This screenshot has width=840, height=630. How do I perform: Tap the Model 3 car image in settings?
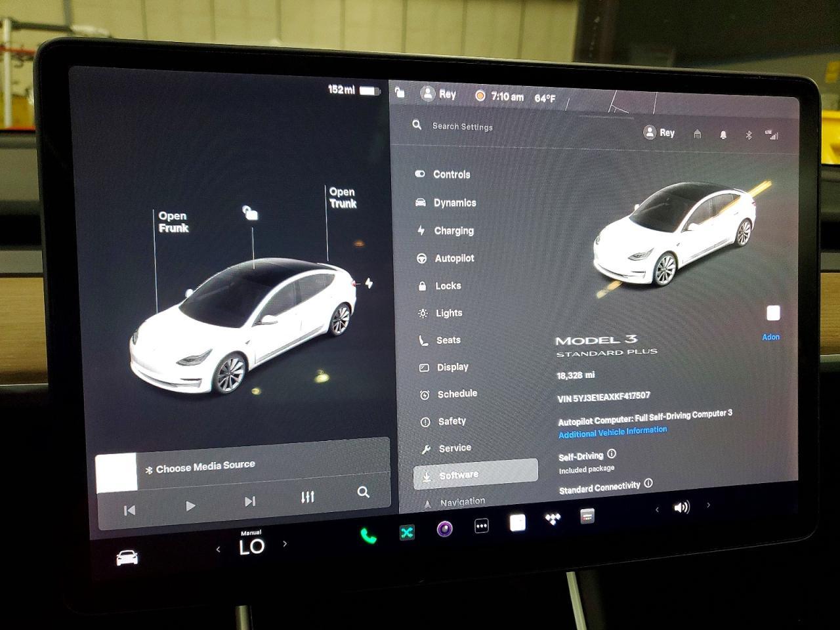point(676,236)
